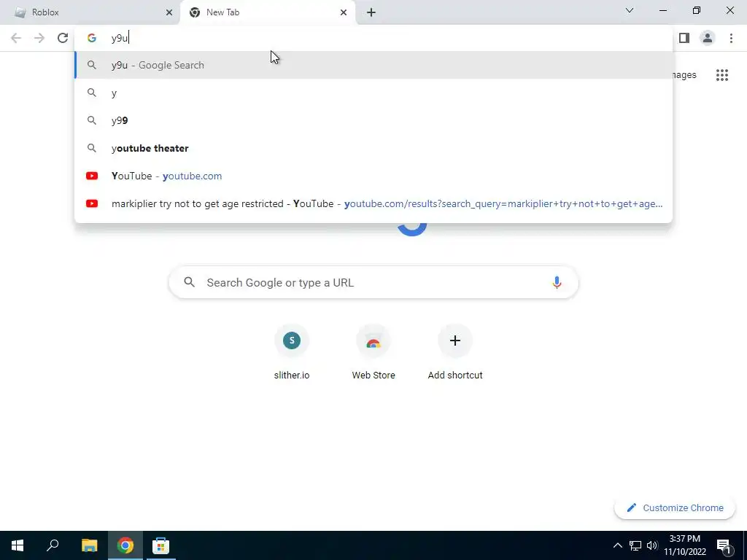Switch to the Roblox tab

pyautogui.click(x=90, y=12)
